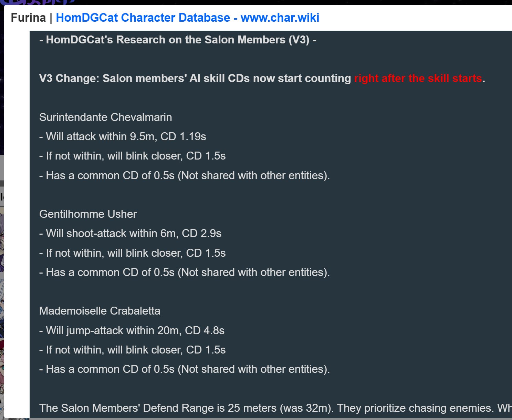Click the 'Will attack within 9.5m' line
Screen dimensions: 512x420
coord(123,136)
